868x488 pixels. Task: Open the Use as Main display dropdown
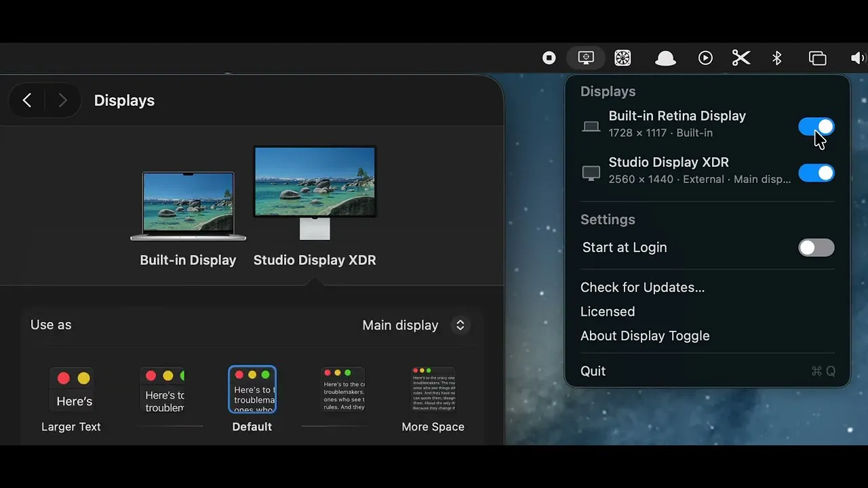416,325
